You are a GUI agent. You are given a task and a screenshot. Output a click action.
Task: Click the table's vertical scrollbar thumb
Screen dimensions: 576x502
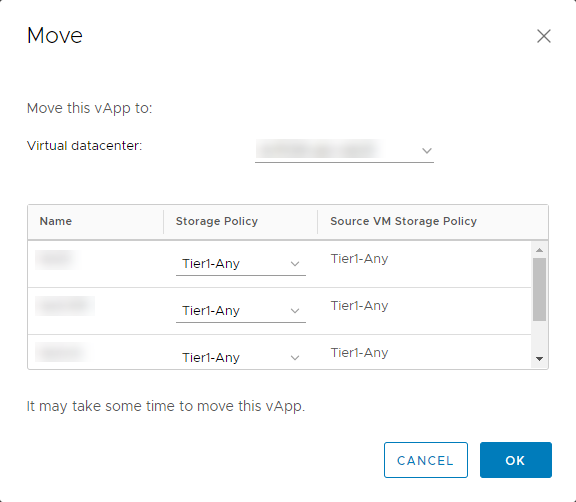click(539, 289)
